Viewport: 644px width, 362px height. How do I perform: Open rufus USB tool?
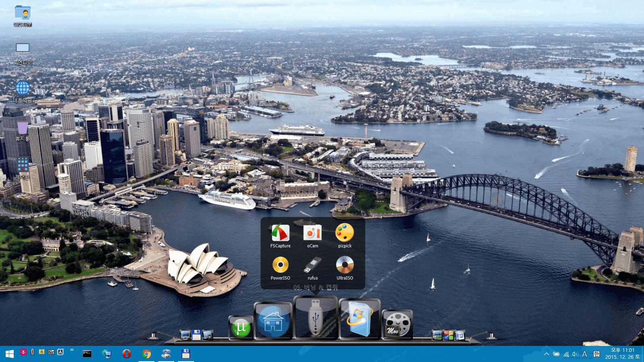click(313, 268)
